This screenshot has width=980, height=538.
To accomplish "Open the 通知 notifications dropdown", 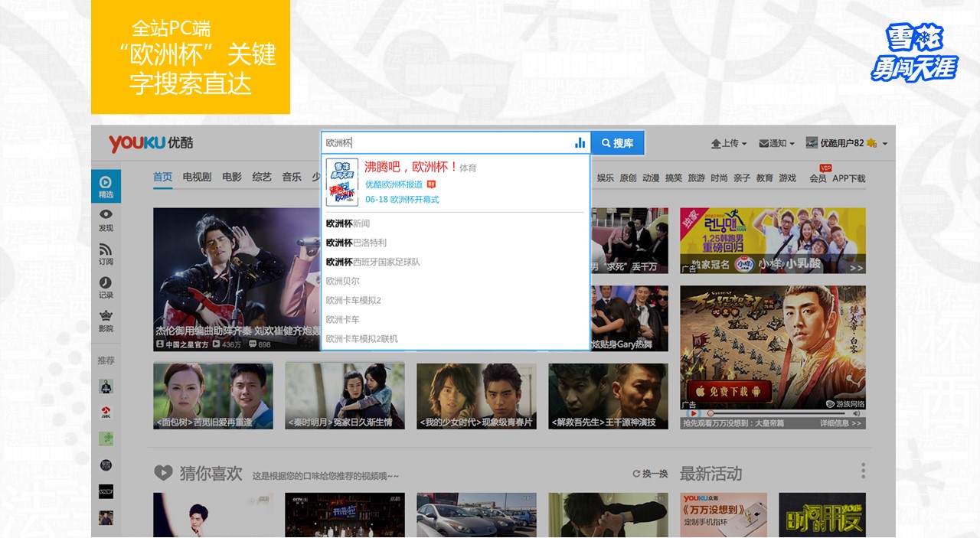I will 776,143.
